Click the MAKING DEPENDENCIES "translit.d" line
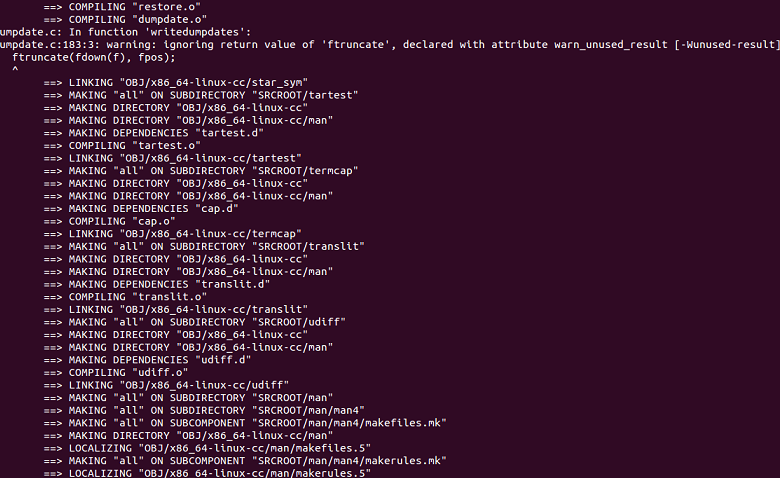780x478 pixels. pyautogui.click(x=157, y=285)
